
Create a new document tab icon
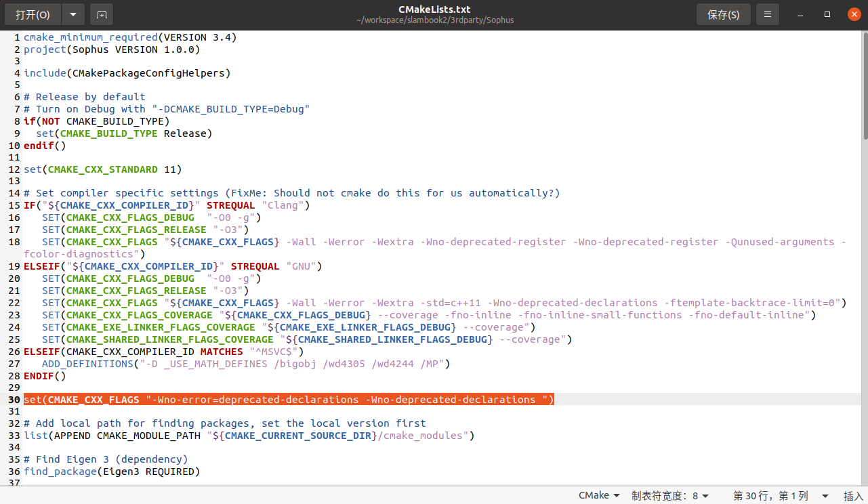102,14
